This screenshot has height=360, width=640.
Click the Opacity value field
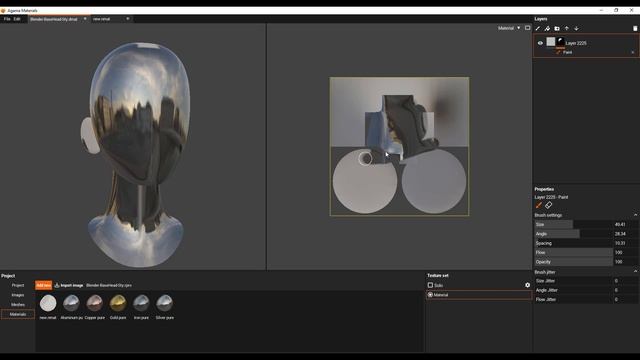(626, 262)
